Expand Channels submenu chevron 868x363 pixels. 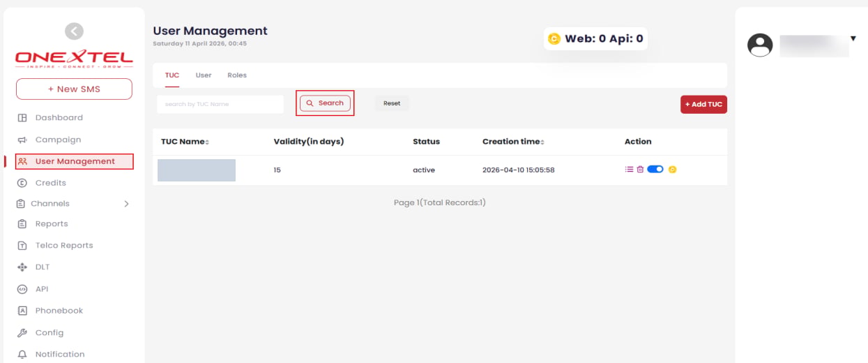[126, 204]
